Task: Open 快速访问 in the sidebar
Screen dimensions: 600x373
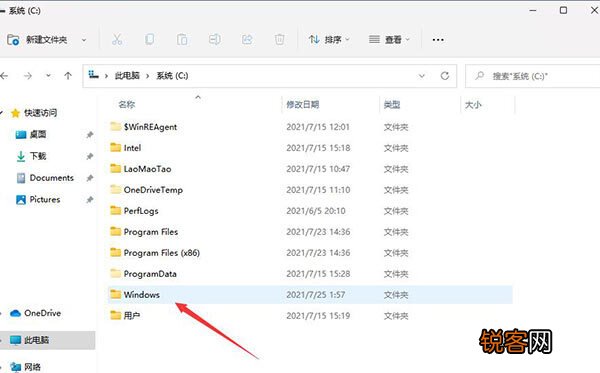Action: (x=40, y=113)
